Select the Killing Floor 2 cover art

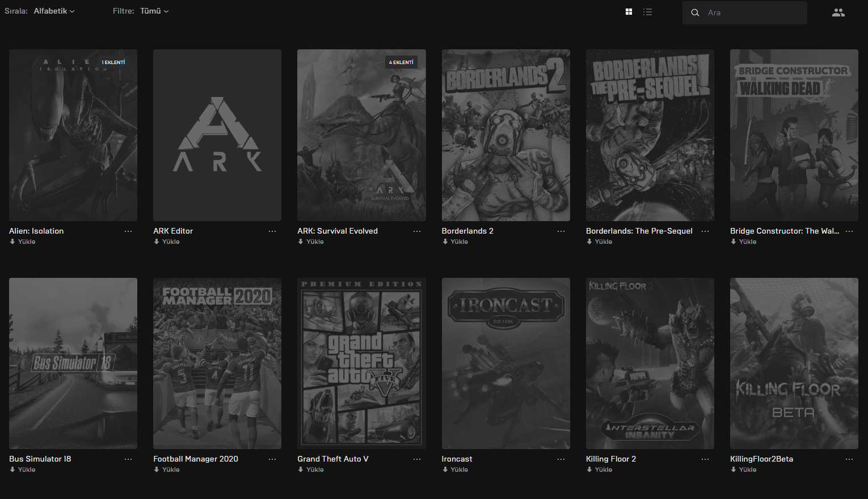coord(650,363)
